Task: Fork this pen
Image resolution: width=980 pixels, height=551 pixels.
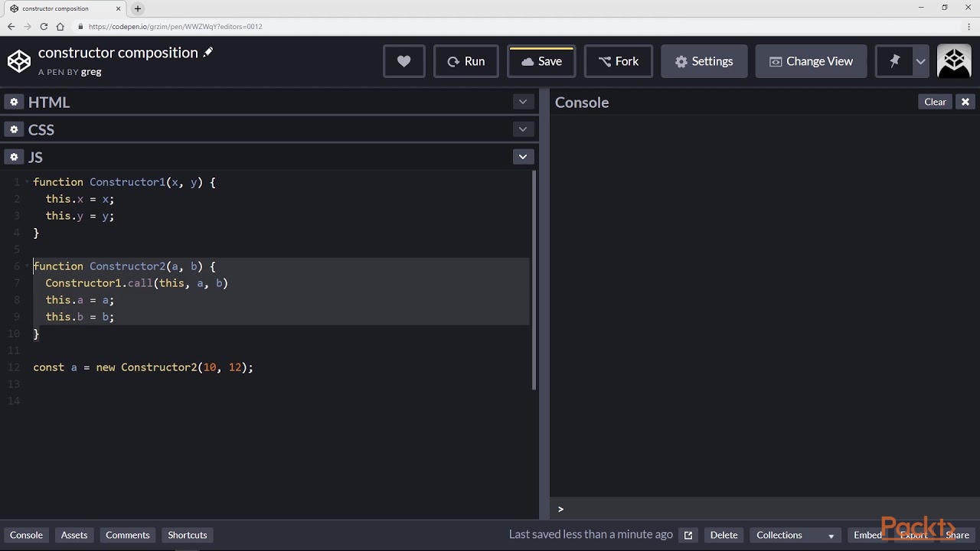Action: coord(618,61)
